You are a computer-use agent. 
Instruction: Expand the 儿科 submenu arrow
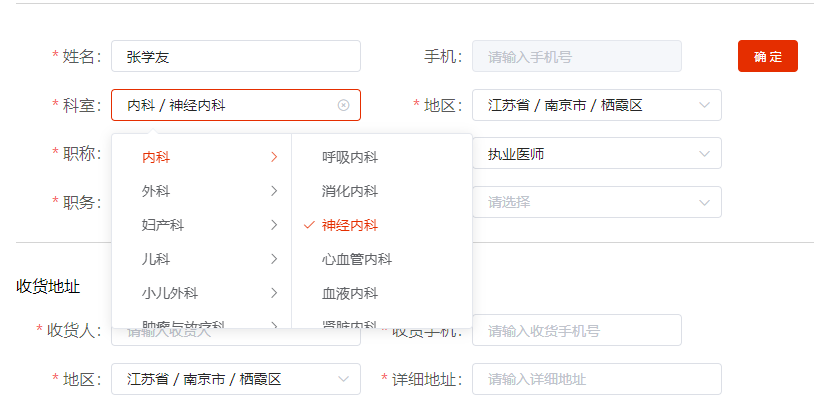pos(273,259)
